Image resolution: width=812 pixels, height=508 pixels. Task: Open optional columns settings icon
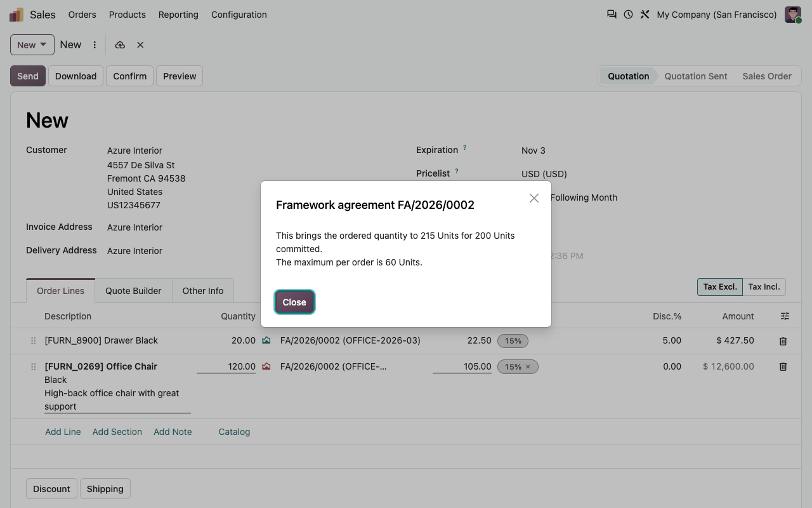click(x=785, y=316)
